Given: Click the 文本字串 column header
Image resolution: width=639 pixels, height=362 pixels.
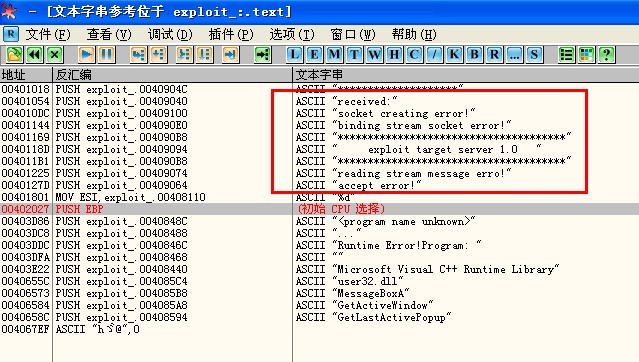Looking at the screenshot, I should click(x=466, y=75).
